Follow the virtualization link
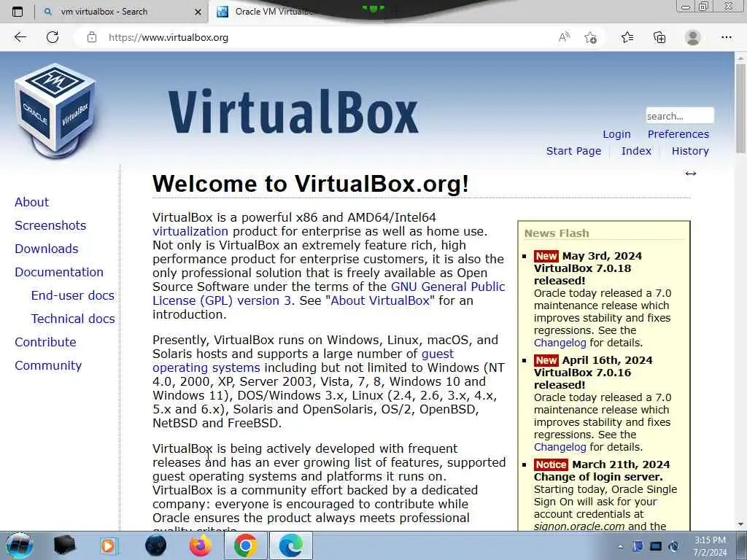This screenshot has width=747, height=560. tap(190, 231)
